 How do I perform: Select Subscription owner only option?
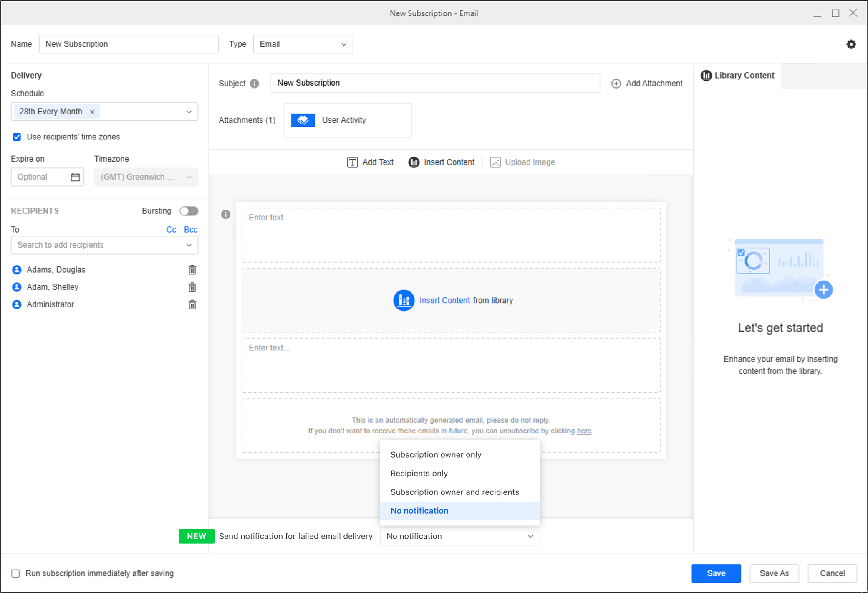pos(436,455)
